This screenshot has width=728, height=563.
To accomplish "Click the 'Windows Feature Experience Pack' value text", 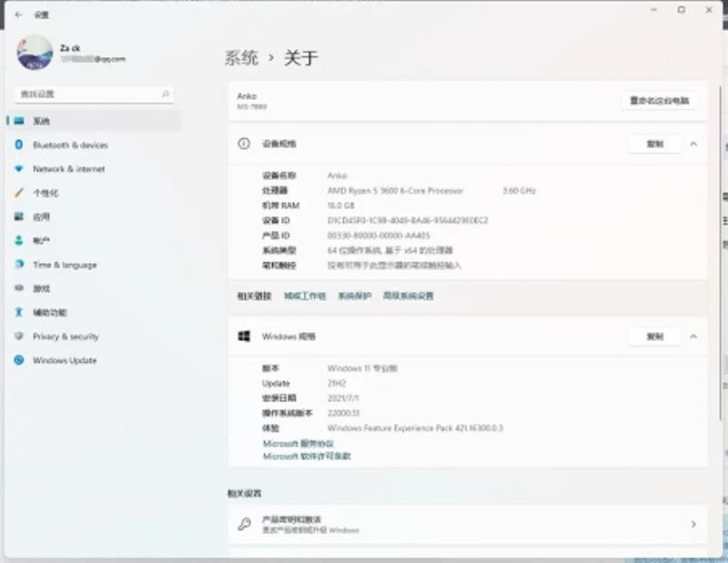I will (415, 428).
